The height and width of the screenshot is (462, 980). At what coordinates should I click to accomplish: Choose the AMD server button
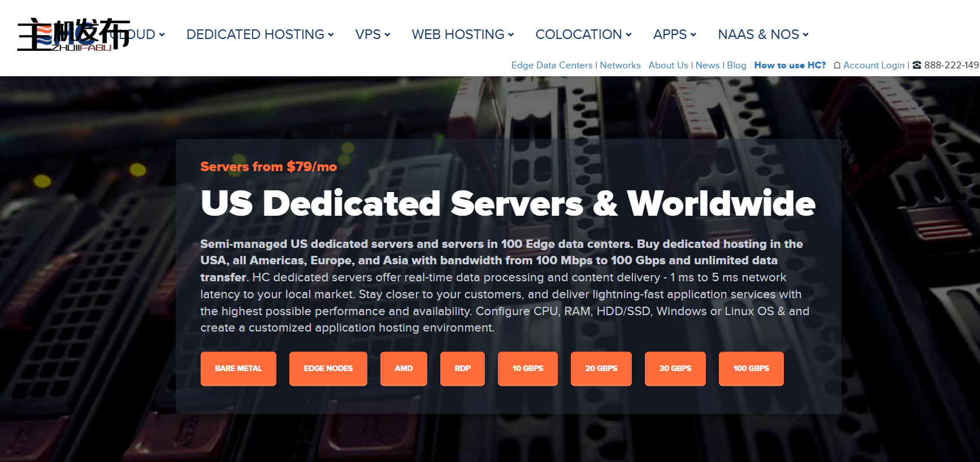[404, 368]
